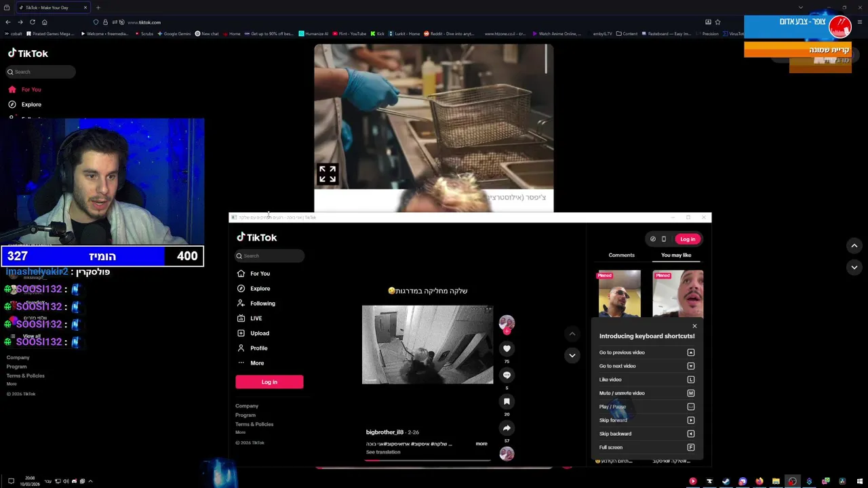Seek on the video progress bar
868x488 pixels.
click(x=427, y=460)
